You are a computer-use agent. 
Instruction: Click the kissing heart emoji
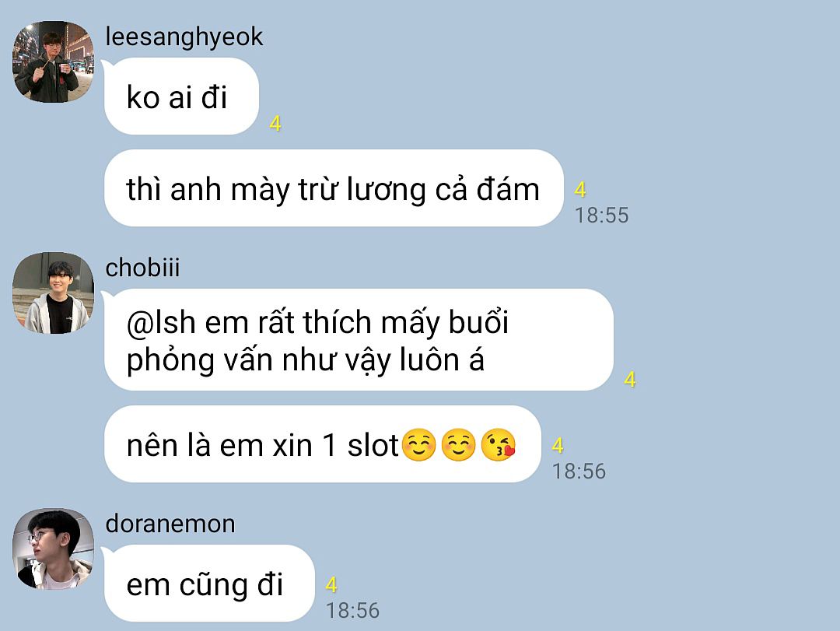[x=499, y=445]
